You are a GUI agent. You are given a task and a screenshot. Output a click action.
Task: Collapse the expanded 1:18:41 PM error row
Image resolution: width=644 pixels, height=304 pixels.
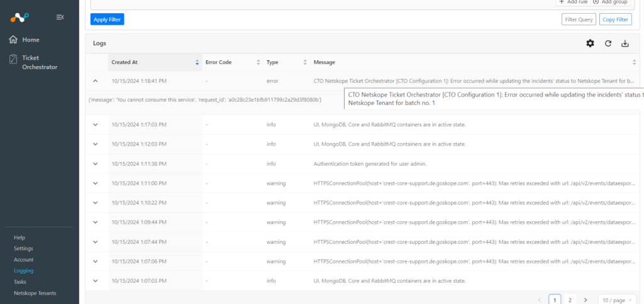point(96,81)
